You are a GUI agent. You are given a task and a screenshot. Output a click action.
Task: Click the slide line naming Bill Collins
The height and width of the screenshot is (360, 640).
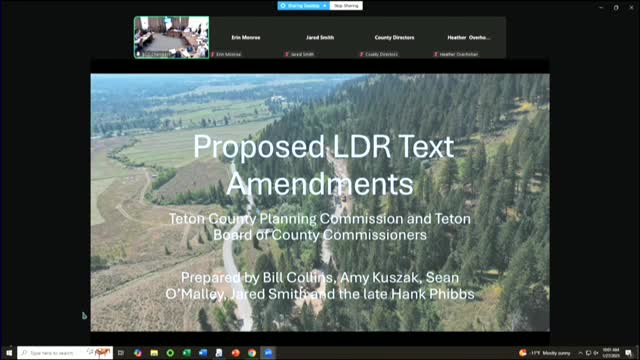click(320, 278)
